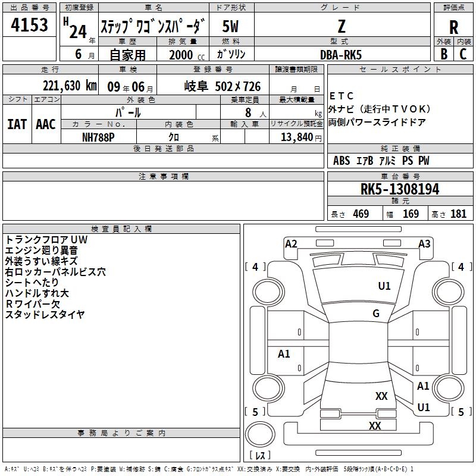The height and width of the screenshot is (476, 476).
Task: Select the registration number 岐阜 502メ726
Action: (x=222, y=86)
